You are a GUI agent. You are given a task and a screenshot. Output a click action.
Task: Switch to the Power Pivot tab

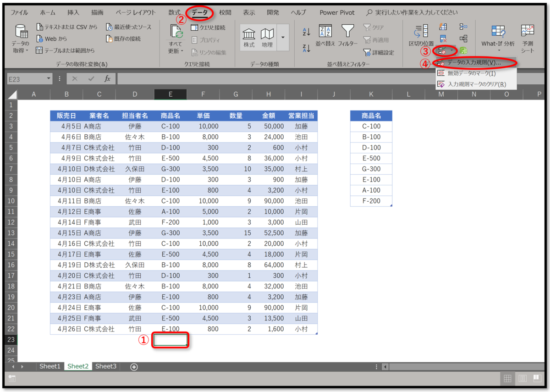[337, 13]
